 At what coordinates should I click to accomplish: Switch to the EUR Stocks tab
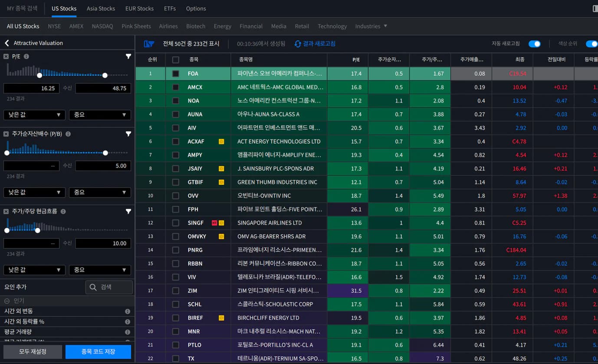tap(139, 9)
